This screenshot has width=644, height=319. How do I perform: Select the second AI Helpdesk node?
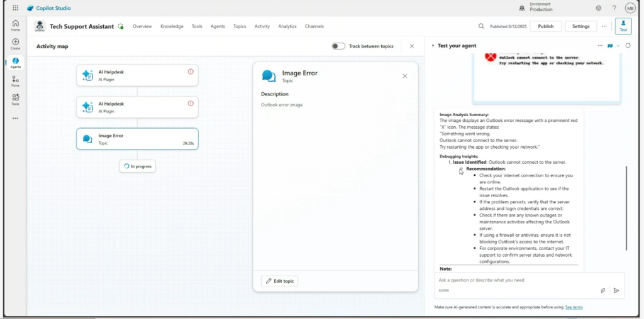coord(137,107)
